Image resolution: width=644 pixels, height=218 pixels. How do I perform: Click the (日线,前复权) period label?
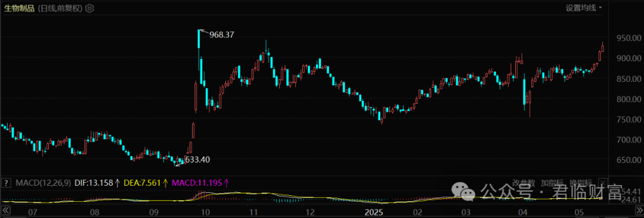[61, 8]
